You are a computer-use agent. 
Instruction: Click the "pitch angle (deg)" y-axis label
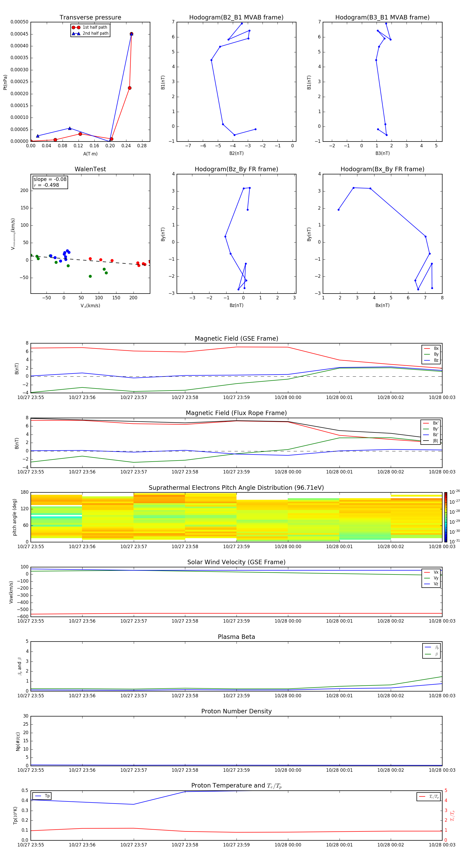click(14, 517)
